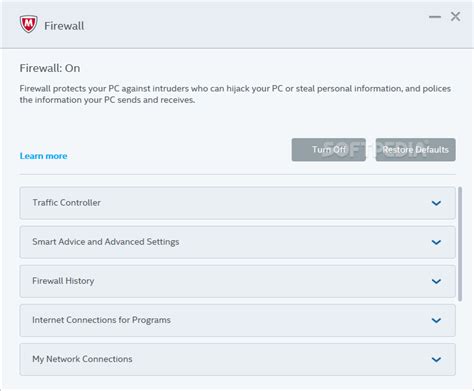
Task: Click the McAfee shield logo
Action: tap(28, 24)
